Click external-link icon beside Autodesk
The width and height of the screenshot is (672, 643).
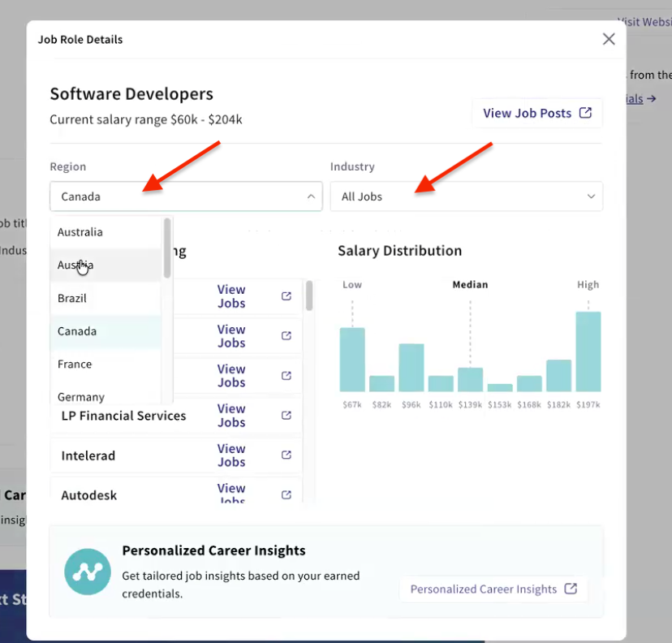tap(286, 494)
